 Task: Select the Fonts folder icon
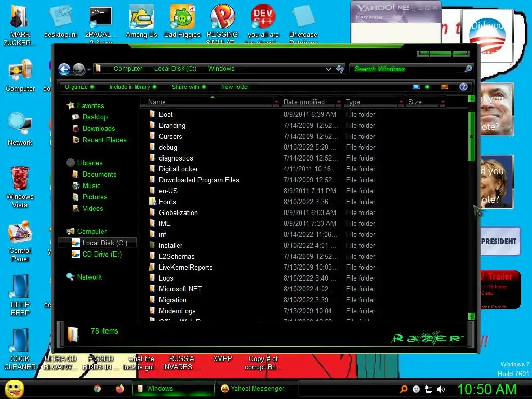point(152,202)
